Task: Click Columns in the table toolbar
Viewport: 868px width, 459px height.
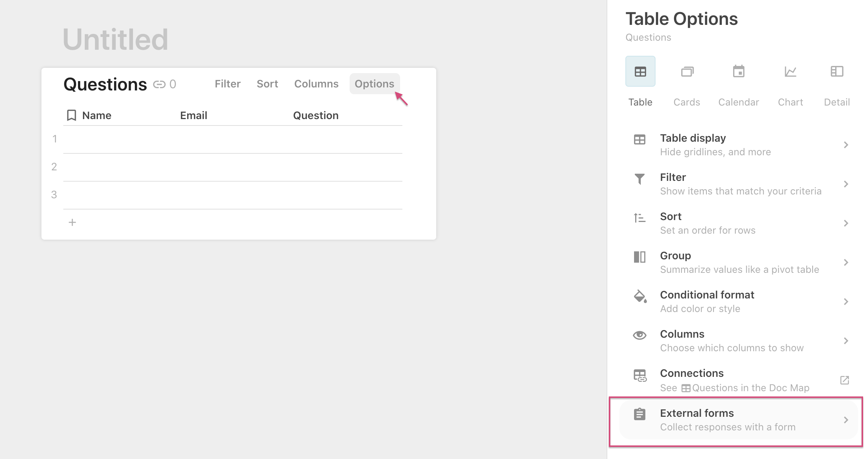Action: pos(316,84)
